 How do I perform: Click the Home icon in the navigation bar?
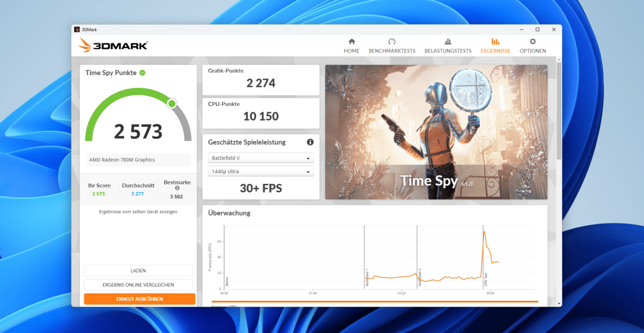(352, 42)
